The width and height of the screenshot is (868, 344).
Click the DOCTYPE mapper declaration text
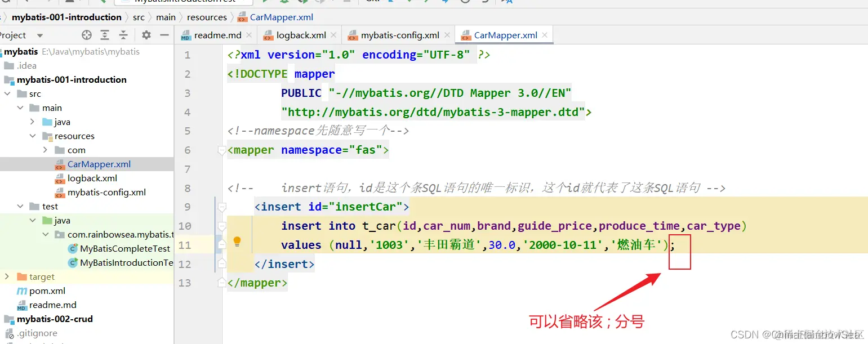281,74
